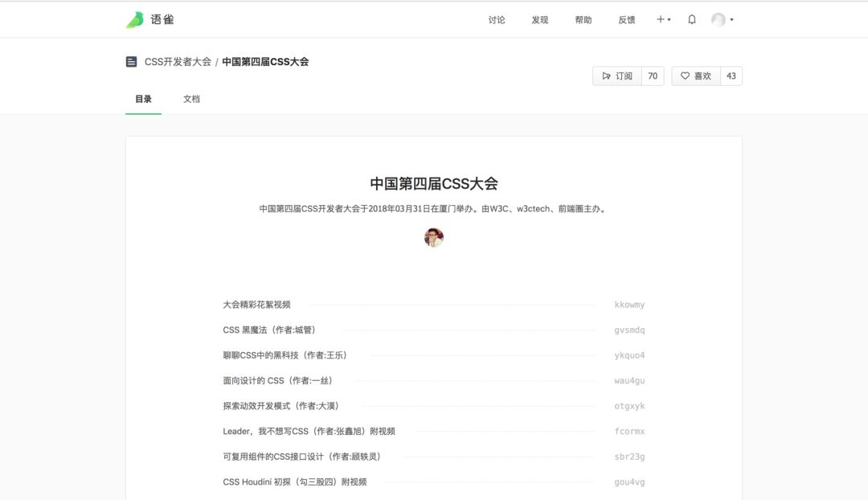This screenshot has width=868, height=500.
Task: Open 面向设计的 CSS (作者:一丝) document
Action: [x=277, y=381]
